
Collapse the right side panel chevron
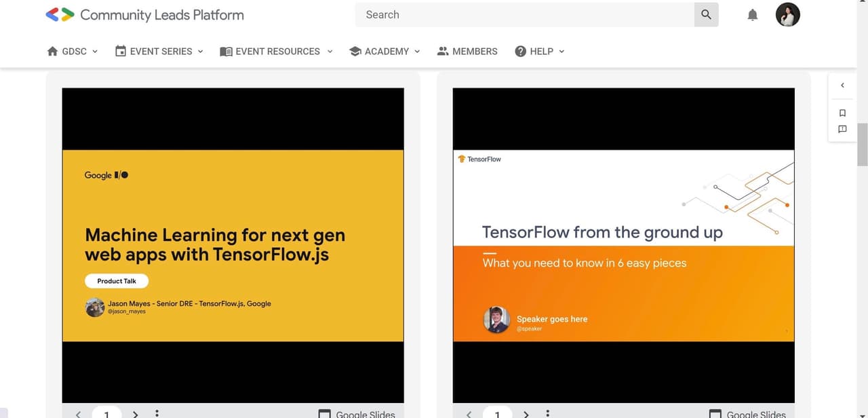coord(842,85)
